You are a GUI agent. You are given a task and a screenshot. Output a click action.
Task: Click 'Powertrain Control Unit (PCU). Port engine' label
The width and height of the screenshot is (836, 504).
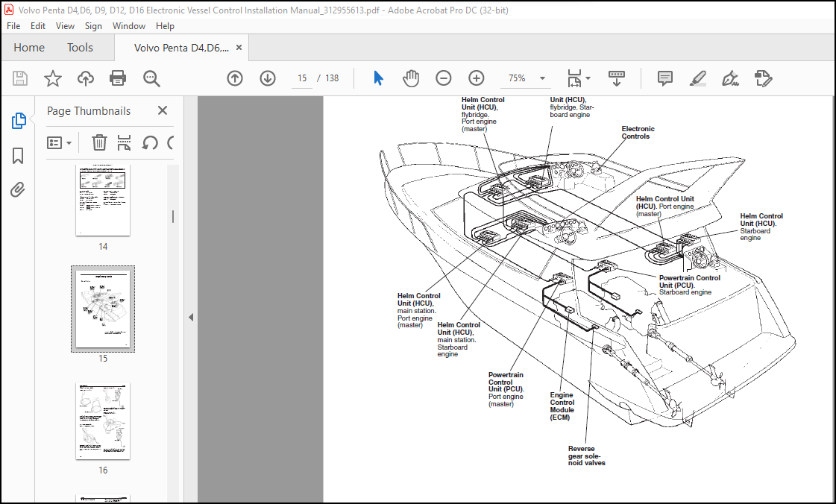pos(506,389)
